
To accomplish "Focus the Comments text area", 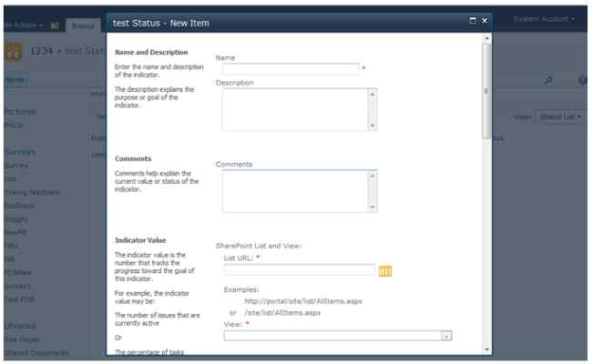I will (300, 191).
